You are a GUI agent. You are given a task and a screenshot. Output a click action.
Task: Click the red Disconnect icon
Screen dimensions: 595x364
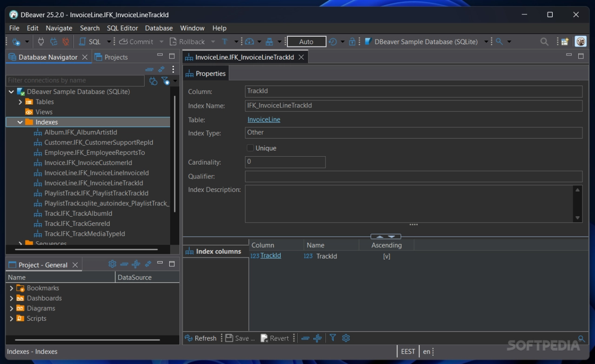[66, 42]
